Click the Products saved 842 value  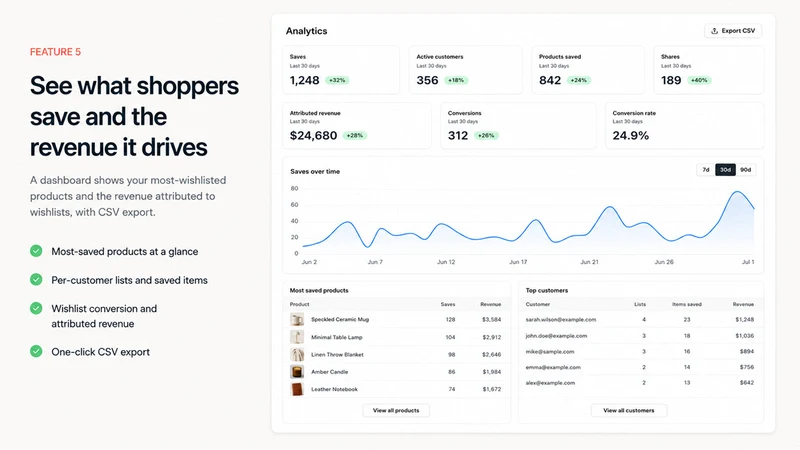pyautogui.click(x=550, y=81)
